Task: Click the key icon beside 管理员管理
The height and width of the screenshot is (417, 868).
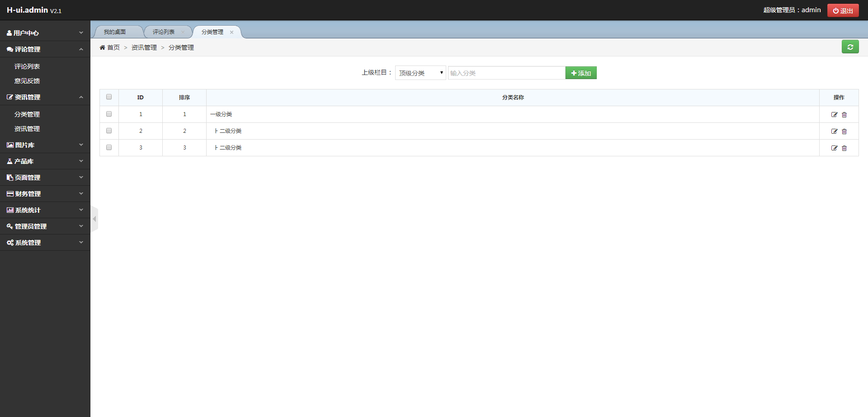Action: point(9,226)
